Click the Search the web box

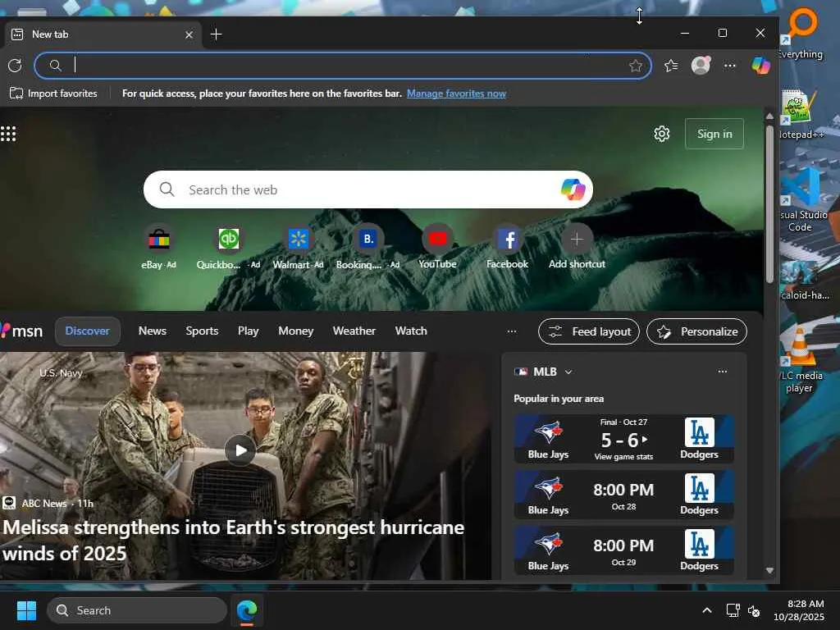368,189
